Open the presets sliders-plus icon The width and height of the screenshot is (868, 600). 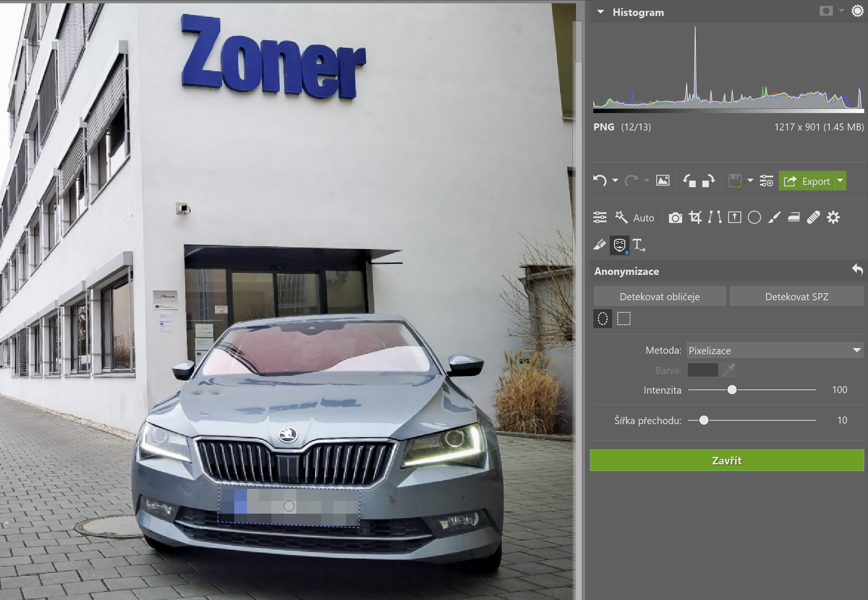tap(767, 181)
